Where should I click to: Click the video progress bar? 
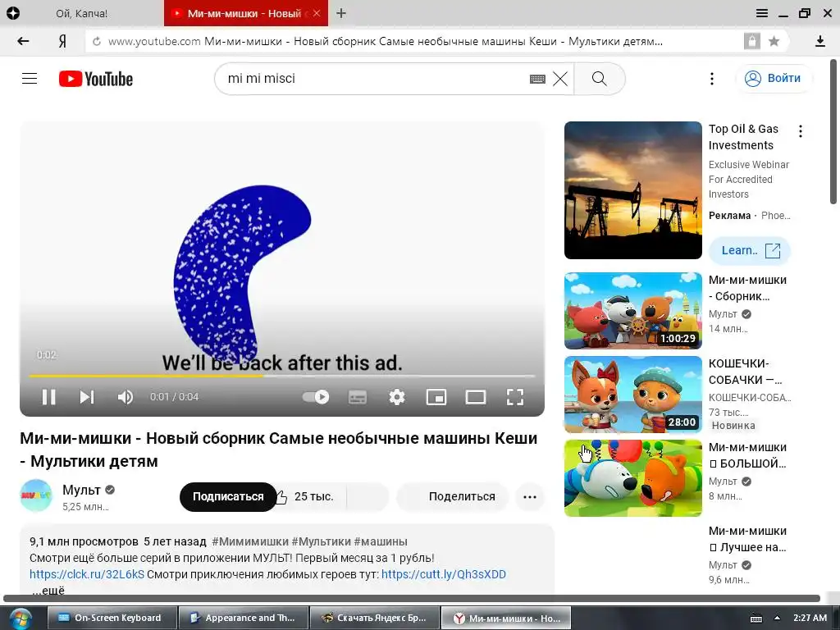282,376
